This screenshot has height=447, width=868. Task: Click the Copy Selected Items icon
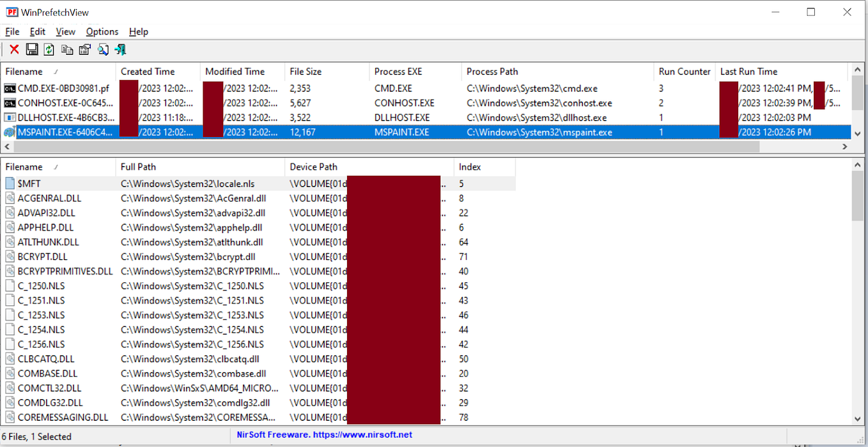[x=66, y=49]
